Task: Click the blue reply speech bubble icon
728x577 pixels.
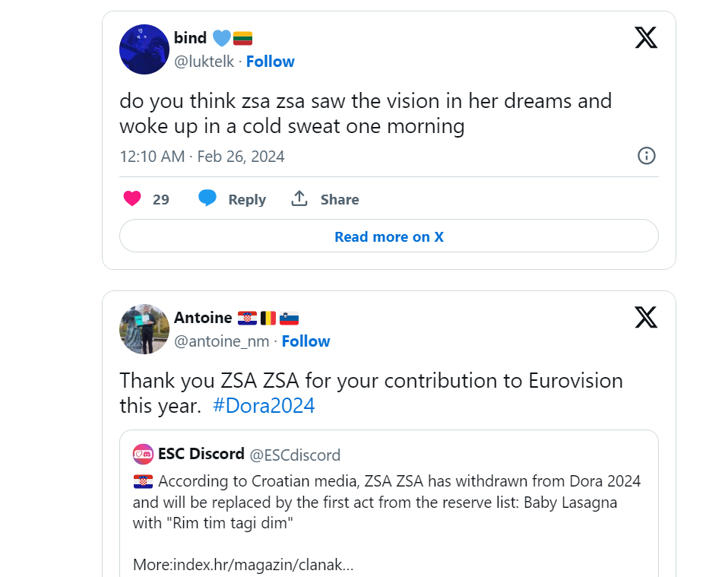Action: point(207,198)
